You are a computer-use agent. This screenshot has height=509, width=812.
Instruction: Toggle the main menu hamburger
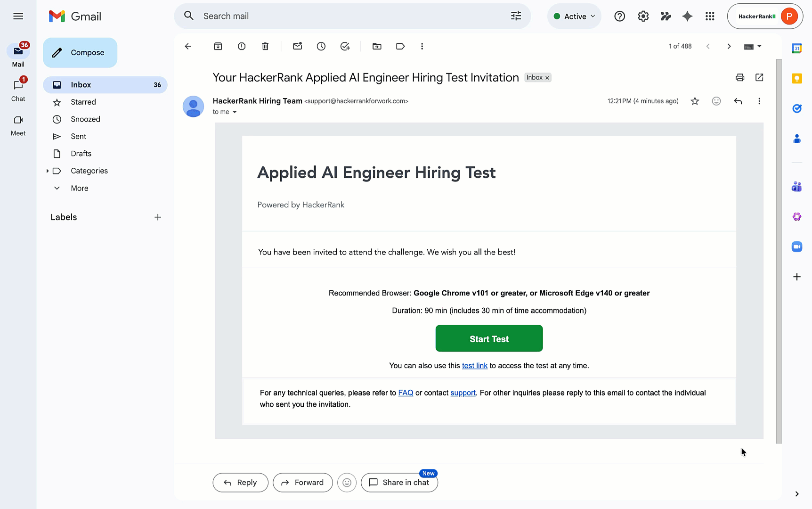[18, 16]
